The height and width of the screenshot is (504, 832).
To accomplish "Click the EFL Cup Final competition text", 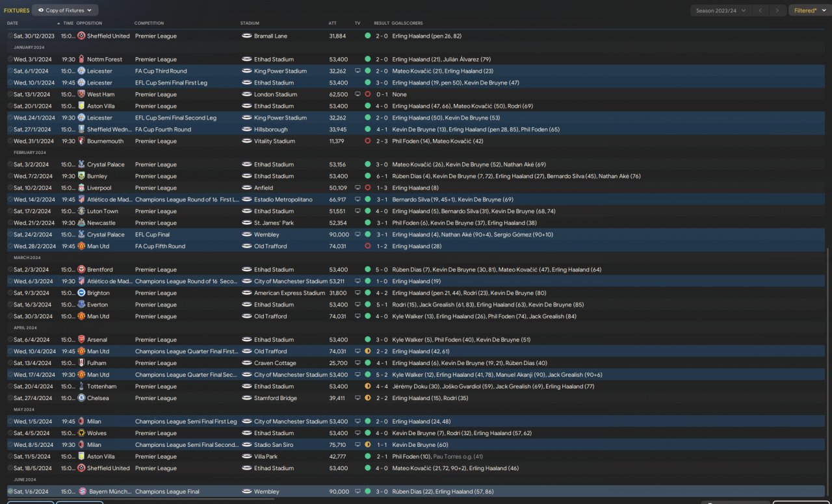I will coord(152,234).
